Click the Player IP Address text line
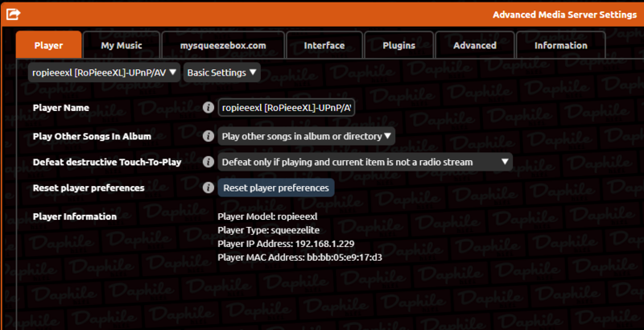 pos(286,243)
